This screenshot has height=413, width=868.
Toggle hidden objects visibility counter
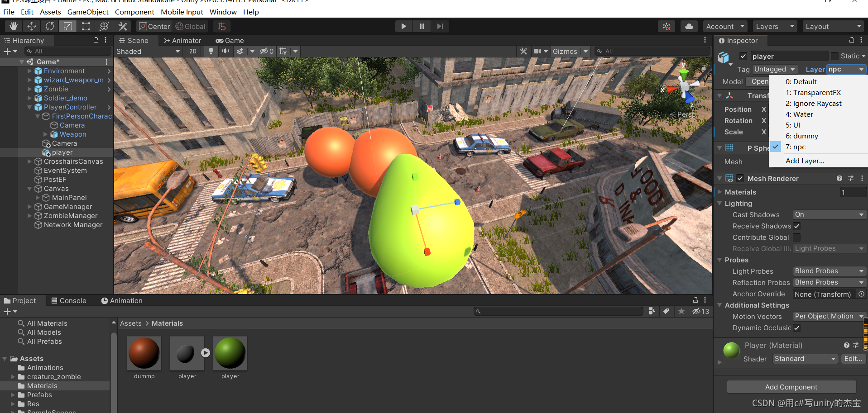(x=267, y=51)
